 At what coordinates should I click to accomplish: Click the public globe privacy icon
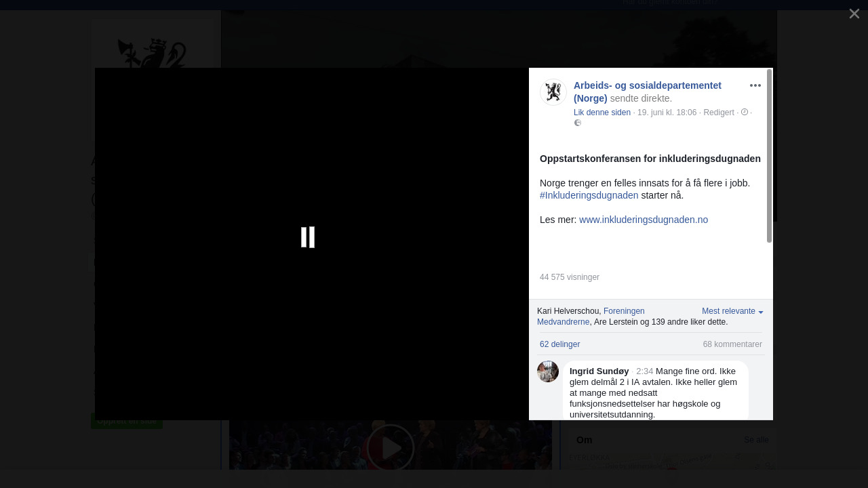pos(578,123)
